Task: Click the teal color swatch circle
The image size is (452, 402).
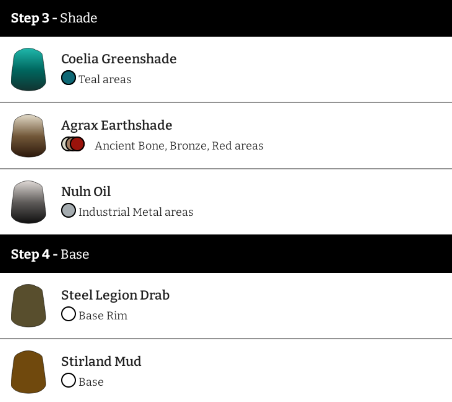Action: coord(68,78)
